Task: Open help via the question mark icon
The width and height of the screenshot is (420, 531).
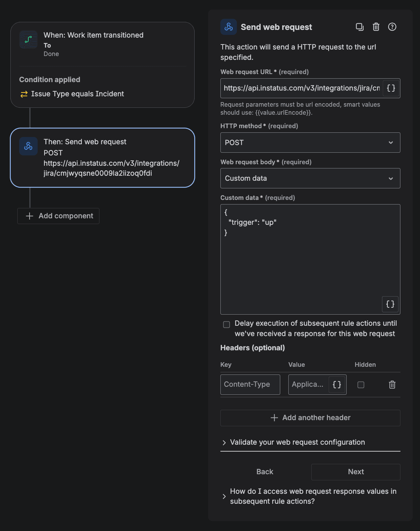Action: point(392,27)
